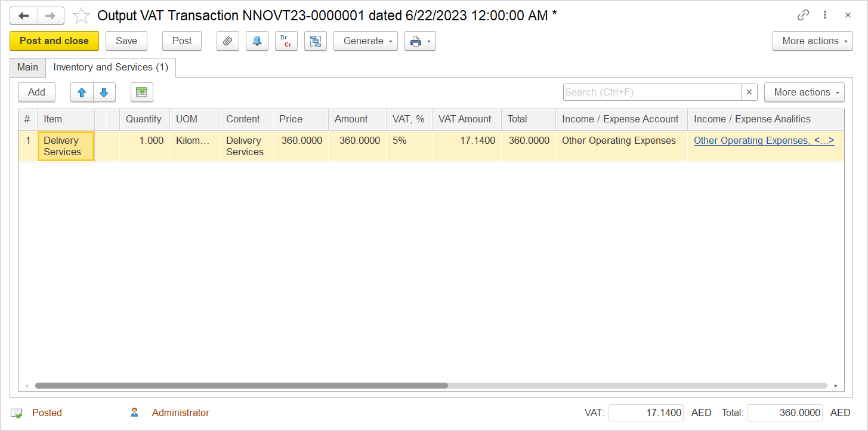The image size is (868, 431).
Task: Add document to favorites with the star icon
Action: point(81,16)
